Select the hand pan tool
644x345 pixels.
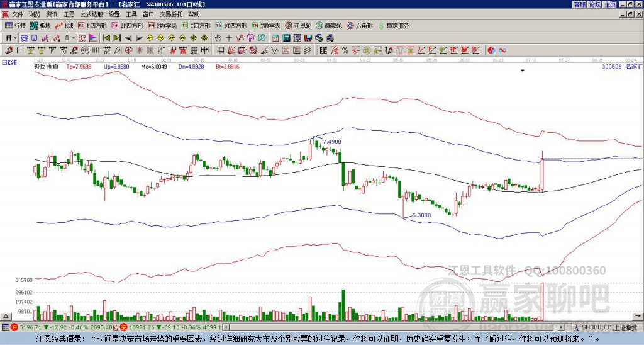point(218,38)
